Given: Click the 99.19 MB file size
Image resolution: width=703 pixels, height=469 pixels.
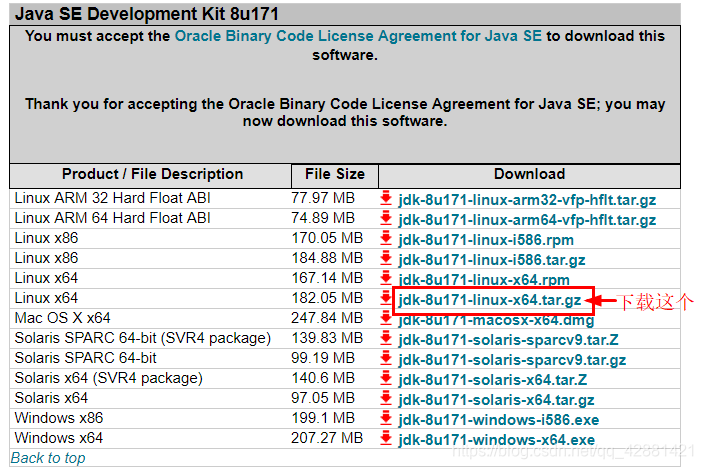Looking at the screenshot, I should pos(323,358).
